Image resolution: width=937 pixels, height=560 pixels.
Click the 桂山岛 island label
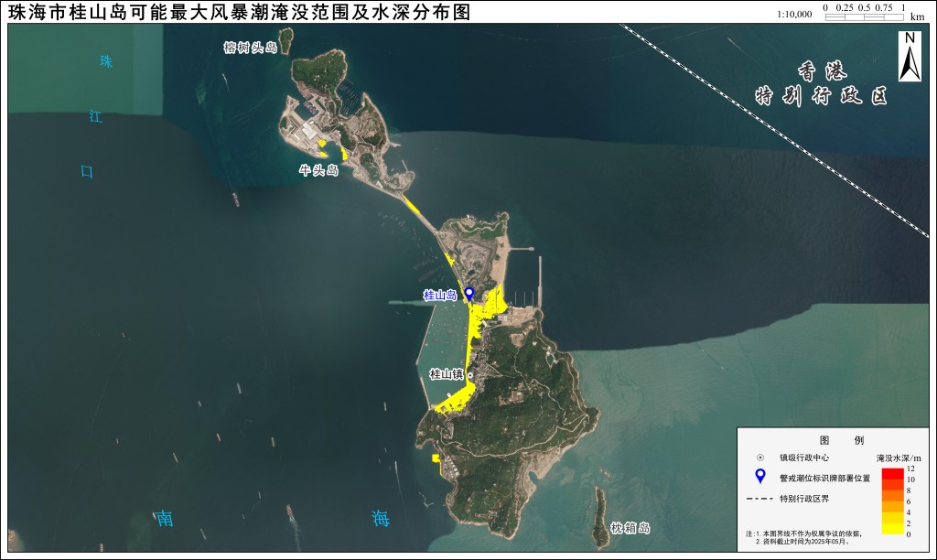click(x=440, y=295)
